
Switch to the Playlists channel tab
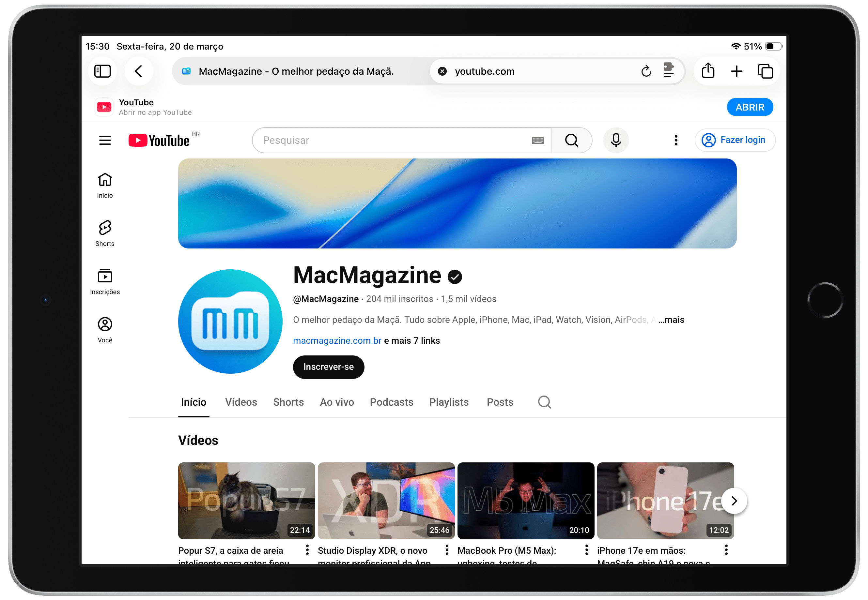tap(448, 402)
